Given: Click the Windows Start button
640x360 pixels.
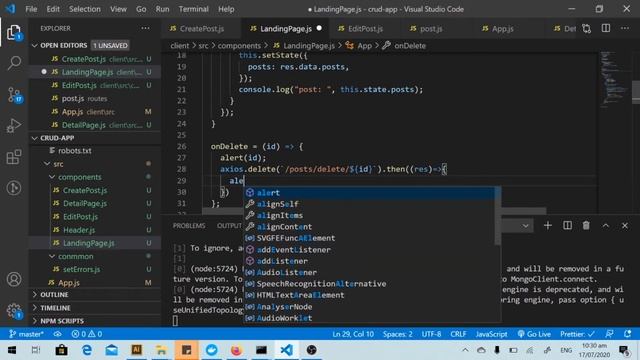Looking at the screenshot, I should 12,350.
